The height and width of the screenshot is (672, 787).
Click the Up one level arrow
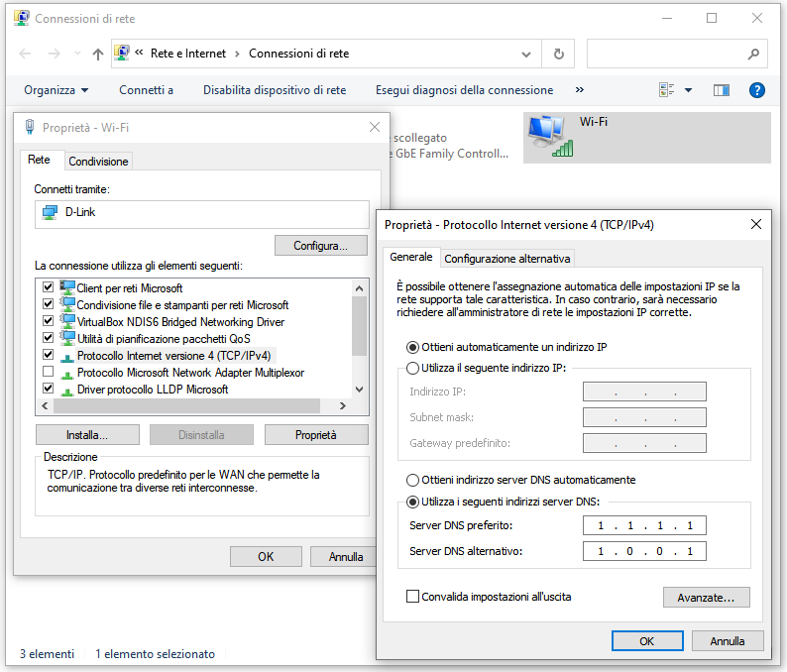point(97,54)
